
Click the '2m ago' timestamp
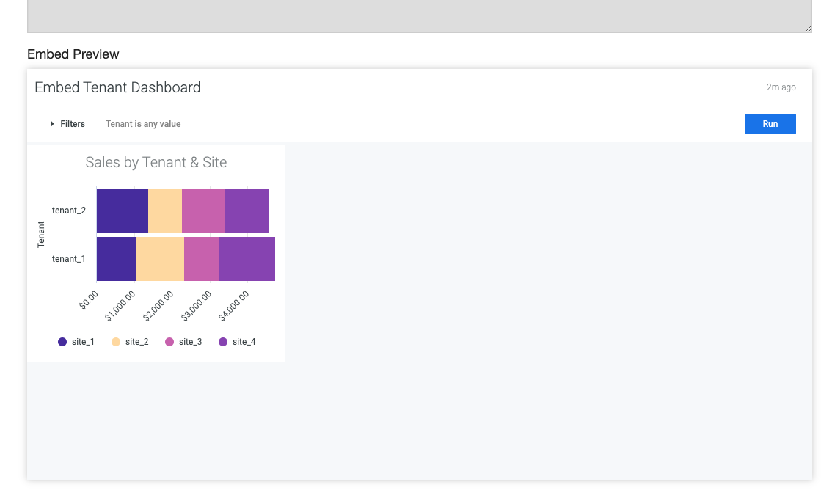click(780, 87)
